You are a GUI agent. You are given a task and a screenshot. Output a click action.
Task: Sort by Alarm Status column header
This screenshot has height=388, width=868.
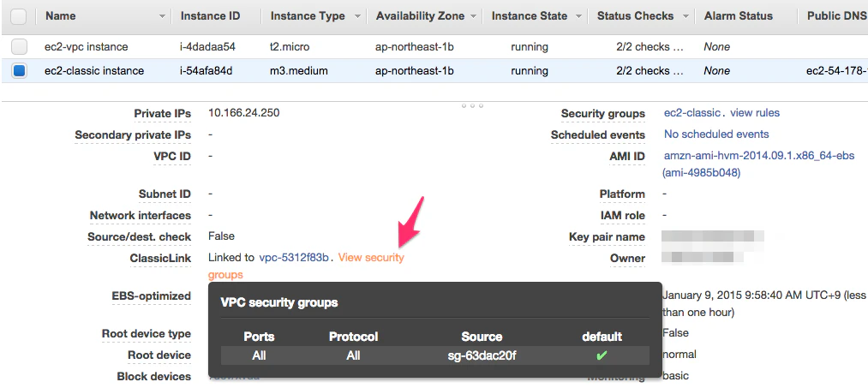pos(739,16)
